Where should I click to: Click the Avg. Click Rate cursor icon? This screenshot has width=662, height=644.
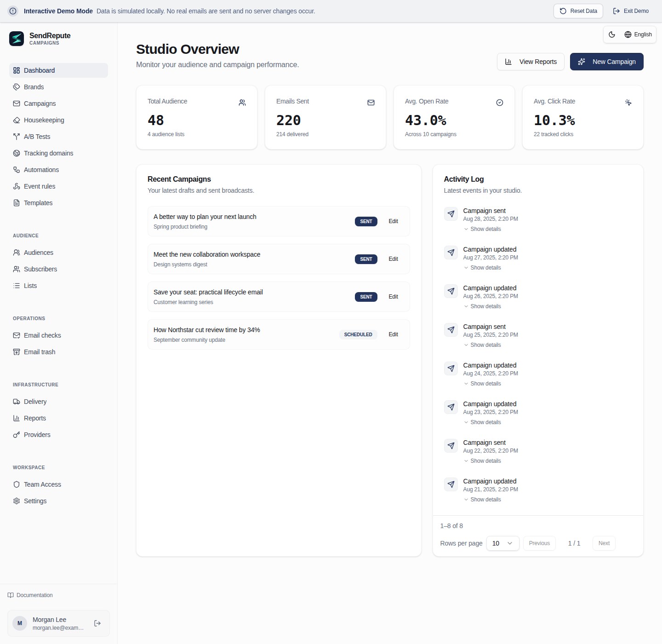click(x=628, y=103)
